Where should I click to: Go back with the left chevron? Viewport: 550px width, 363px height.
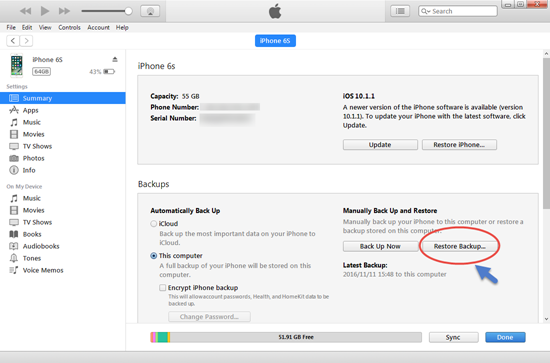(x=13, y=41)
